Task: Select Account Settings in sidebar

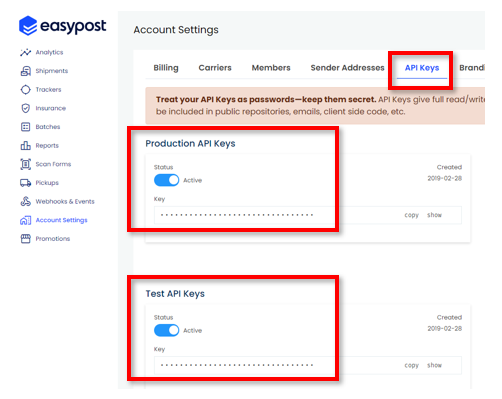Action: (x=61, y=220)
